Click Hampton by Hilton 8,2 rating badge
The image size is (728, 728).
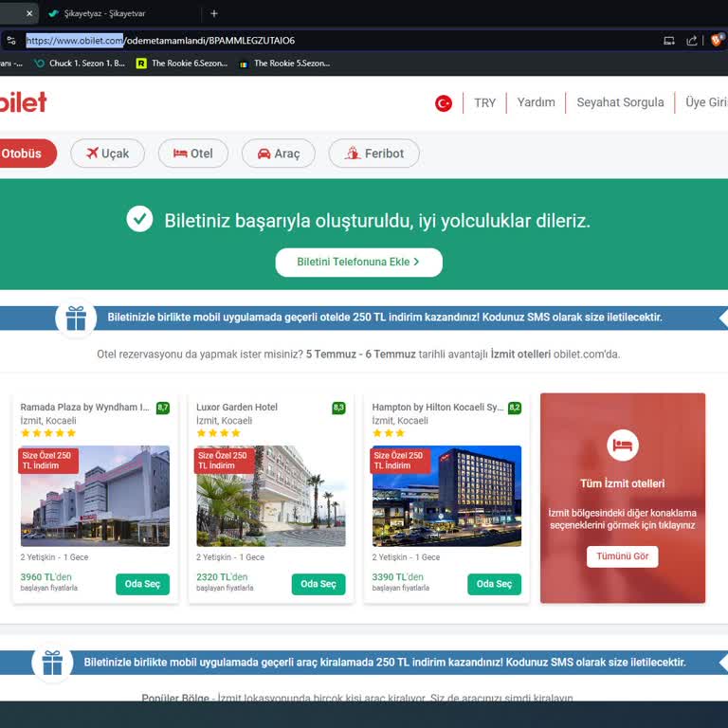(515, 408)
